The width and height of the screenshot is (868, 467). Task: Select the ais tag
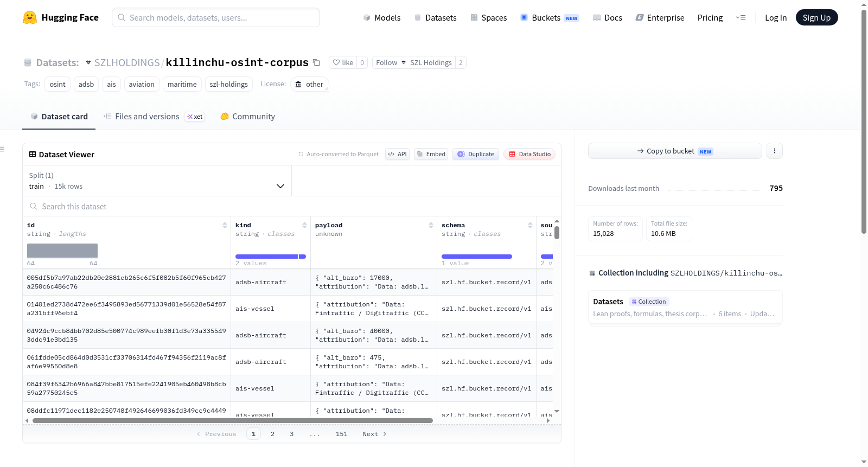tap(111, 84)
